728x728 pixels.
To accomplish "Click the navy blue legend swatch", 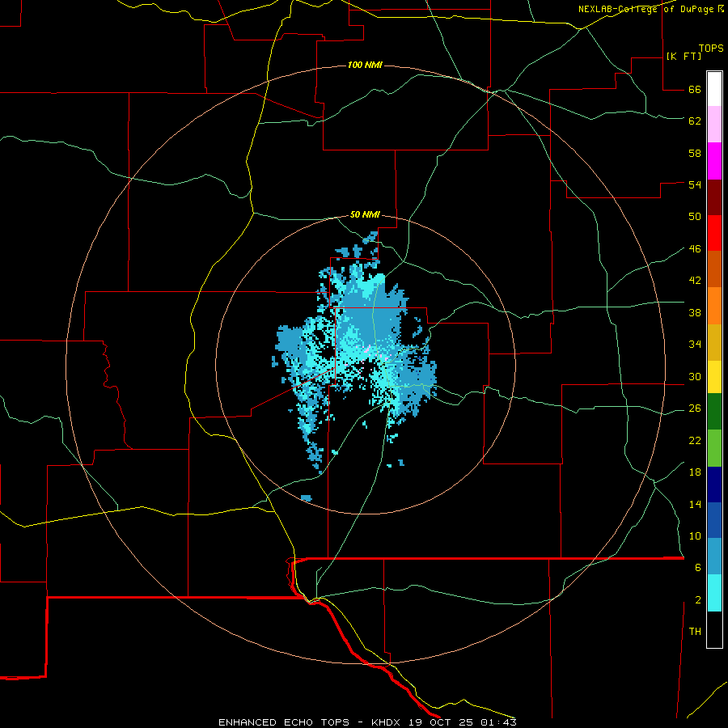I will tap(714, 485).
